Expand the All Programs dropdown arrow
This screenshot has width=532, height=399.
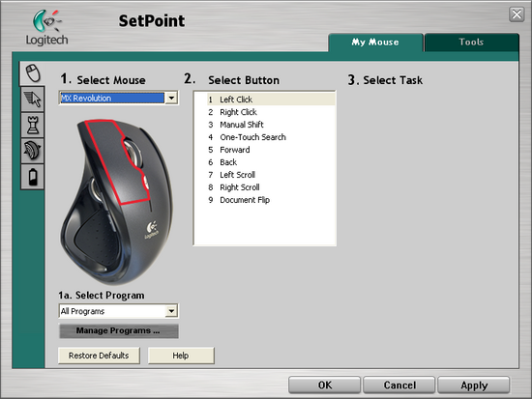(x=171, y=311)
